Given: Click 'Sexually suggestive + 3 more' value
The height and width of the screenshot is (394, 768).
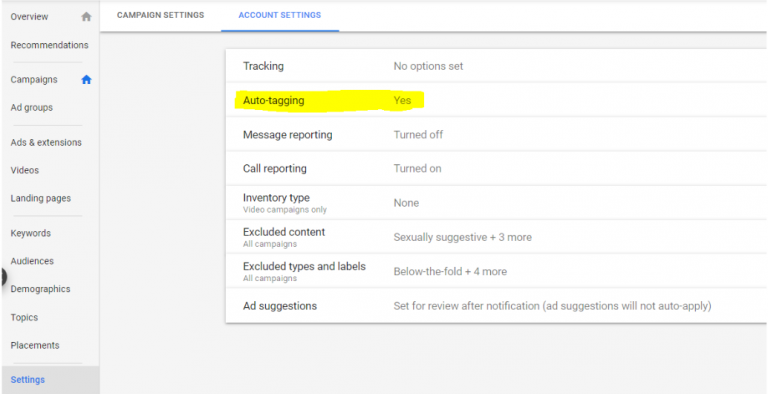Looking at the screenshot, I should (x=462, y=237).
